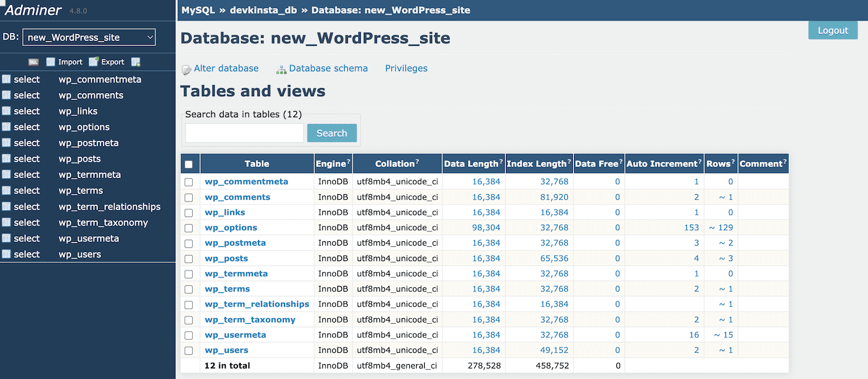Screen dimensions: 868x379
Task: Open the SQL command icon in the sidebar
Action: (33, 62)
